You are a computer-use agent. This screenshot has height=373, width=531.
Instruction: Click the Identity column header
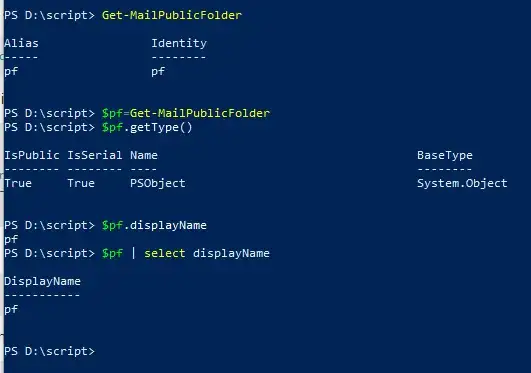[x=179, y=44]
